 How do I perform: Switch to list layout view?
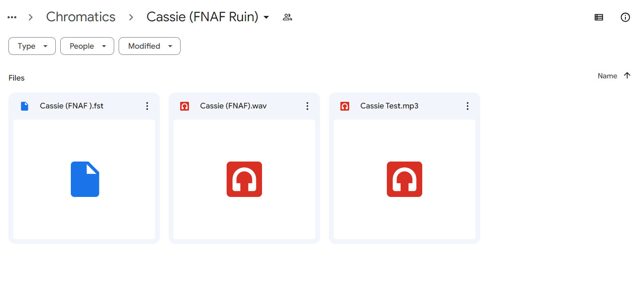click(x=598, y=17)
